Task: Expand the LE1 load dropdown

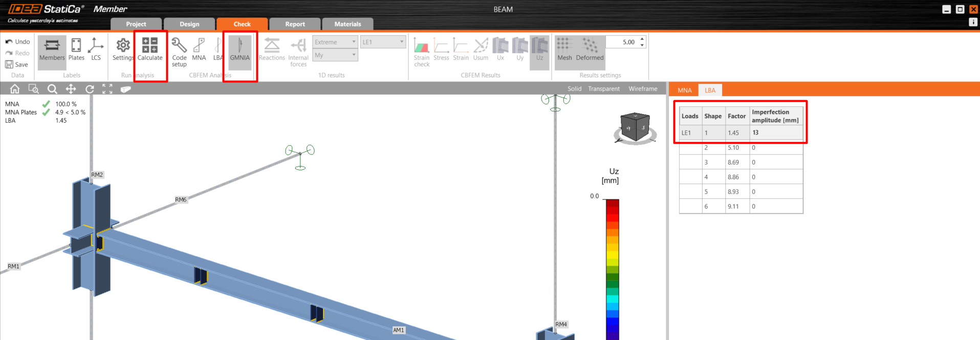Action: pyautogui.click(x=383, y=42)
